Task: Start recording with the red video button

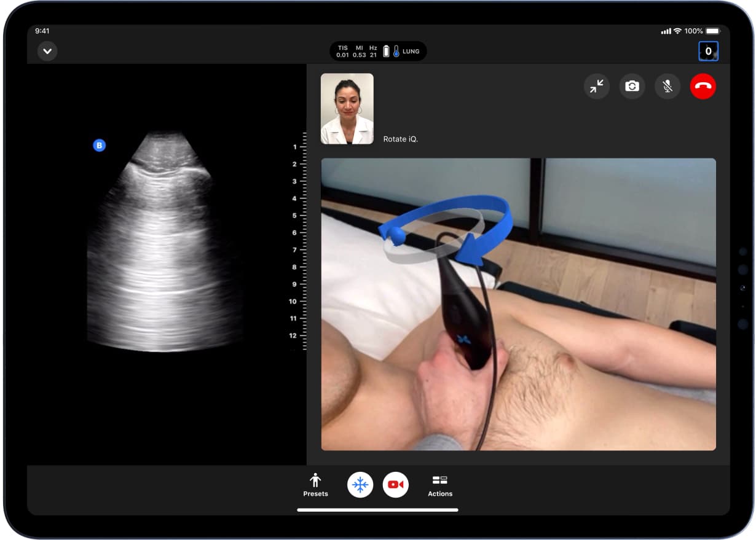Action: [396, 485]
